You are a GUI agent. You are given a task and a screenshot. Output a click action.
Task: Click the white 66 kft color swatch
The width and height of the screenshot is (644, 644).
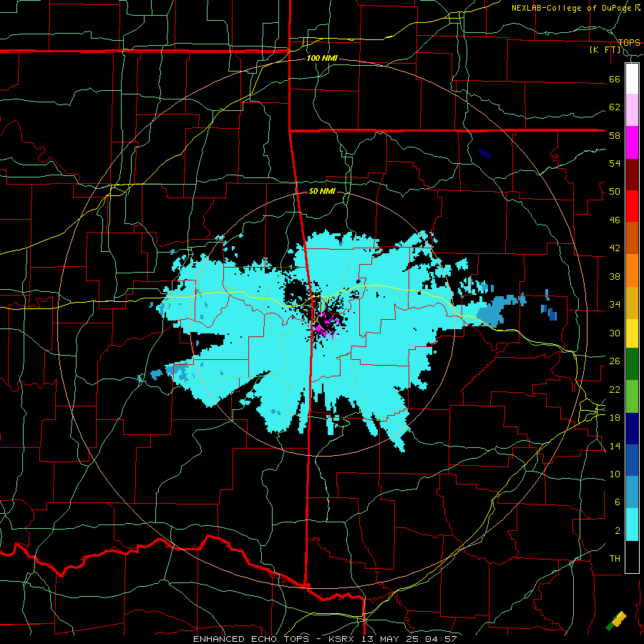pos(632,79)
